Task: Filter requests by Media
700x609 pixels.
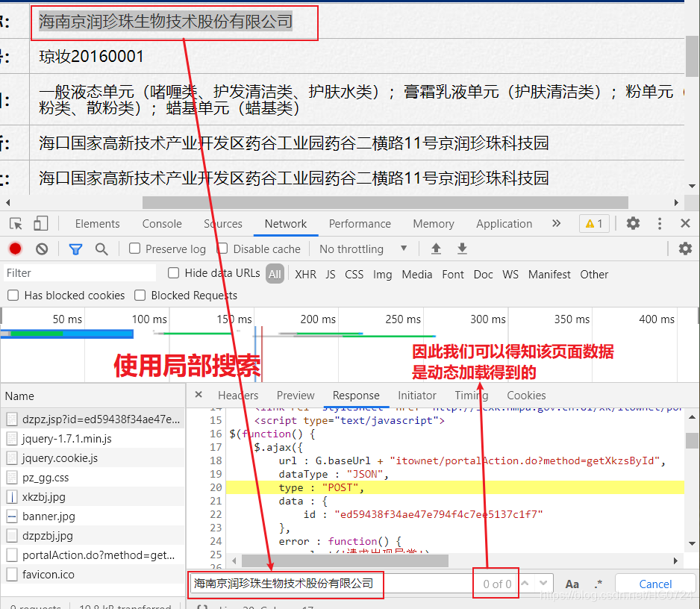Action: 417,274
